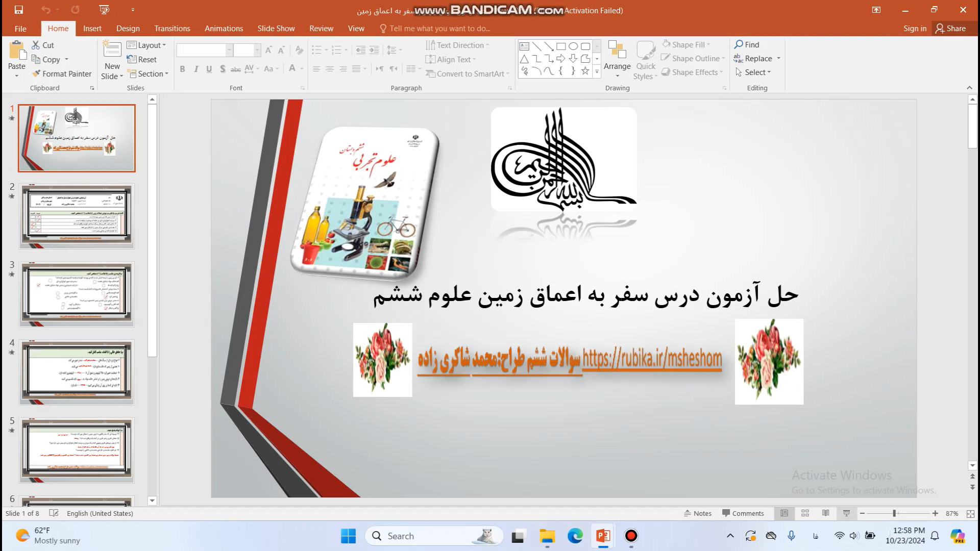The width and height of the screenshot is (980, 551).
Task: Switch to Slide Sorter view
Action: click(x=805, y=513)
